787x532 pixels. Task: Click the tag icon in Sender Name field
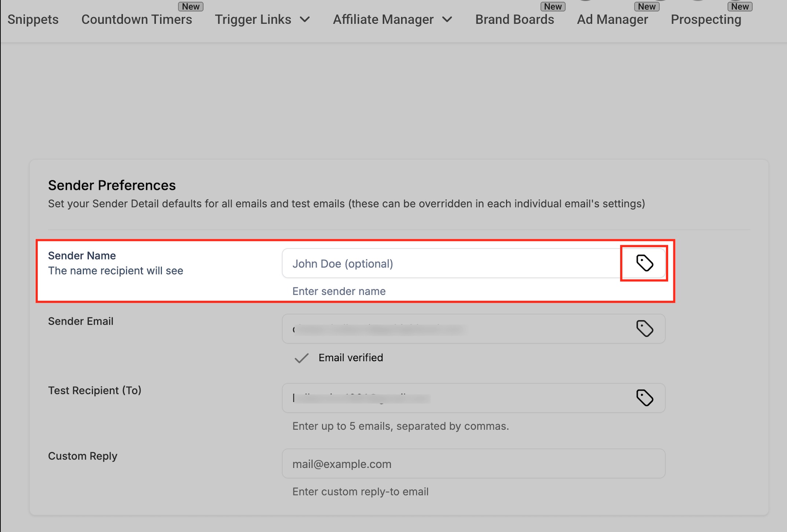pyautogui.click(x=644, y=263)
